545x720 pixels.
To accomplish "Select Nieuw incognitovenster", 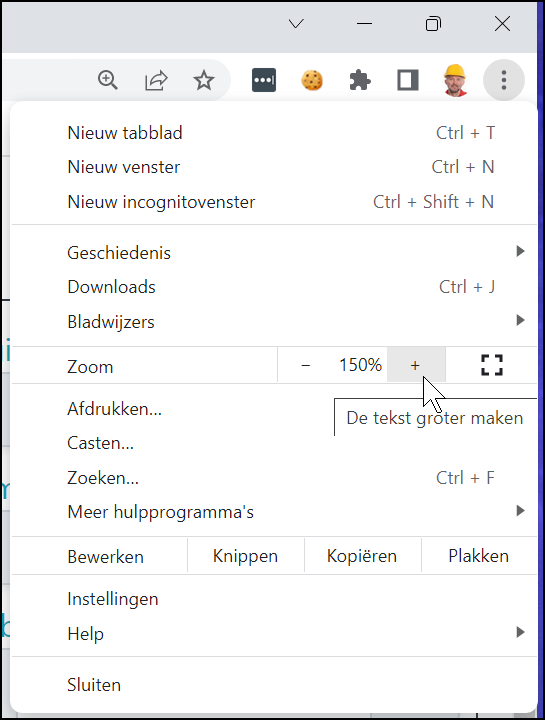I will click(274, 202).
